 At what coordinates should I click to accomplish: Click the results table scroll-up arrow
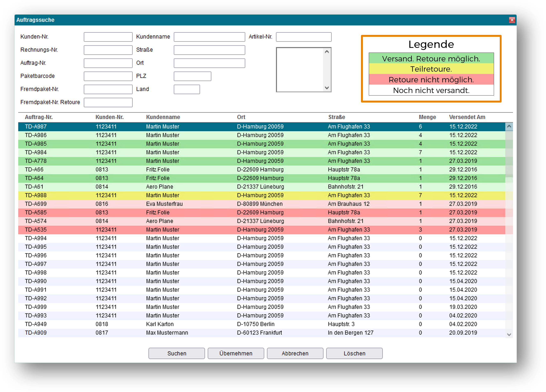[x=509, y=126]
